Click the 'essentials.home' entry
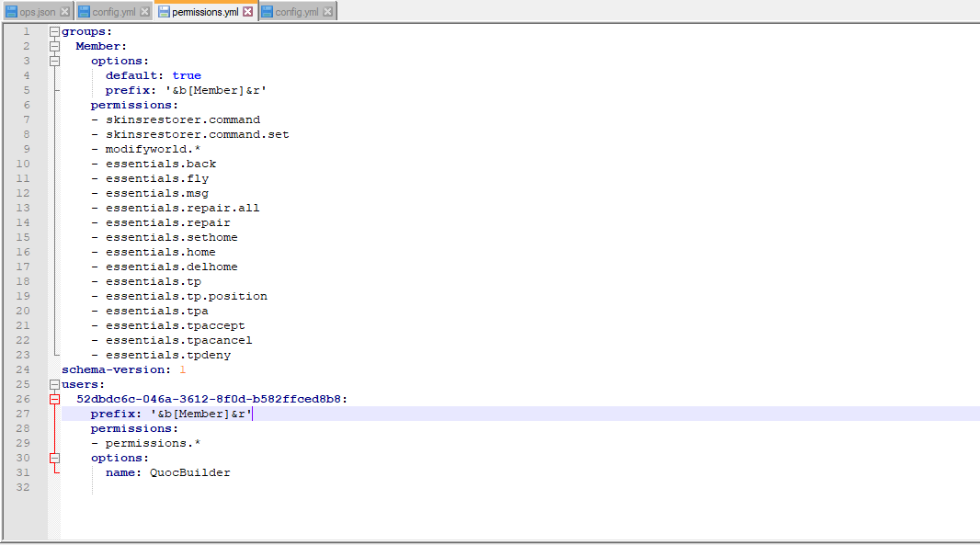 [161, 253]
